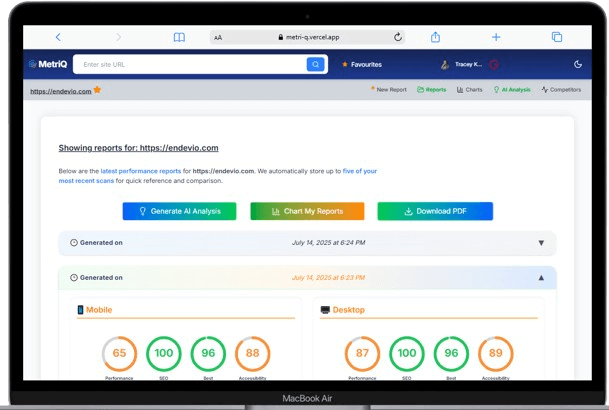Toggle dark mode with the moon icon

[x=578, y=64]
